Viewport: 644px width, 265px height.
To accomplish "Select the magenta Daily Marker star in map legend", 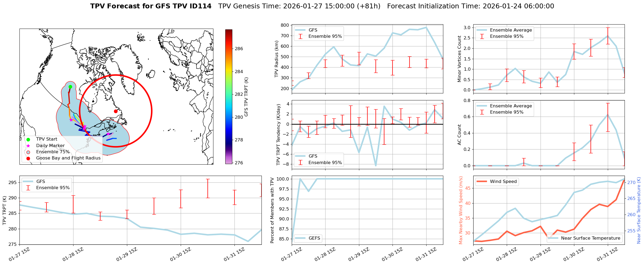I will coord(28,146).
